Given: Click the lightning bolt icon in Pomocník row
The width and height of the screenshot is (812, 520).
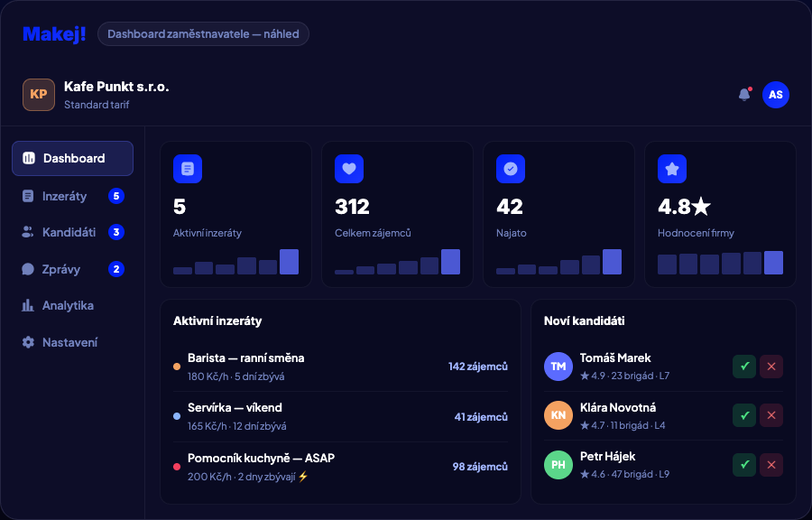Looking at the screenshot, I should click(303, 476).
